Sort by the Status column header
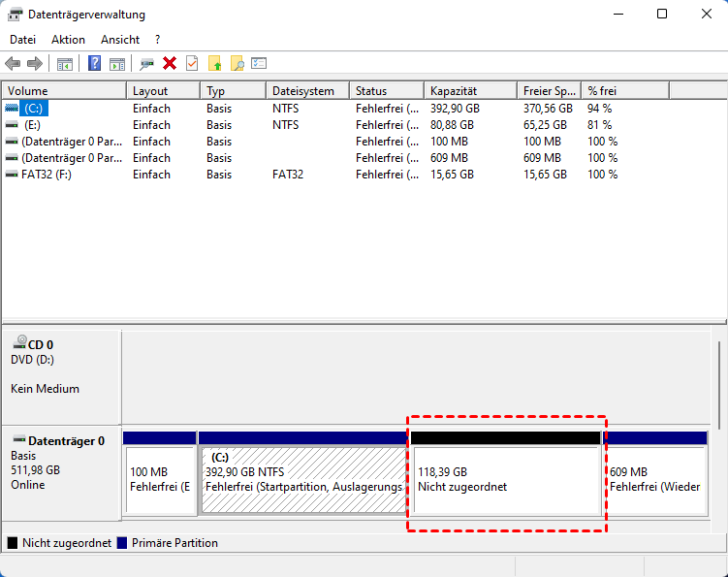Image resolution: width=728 pixels, height=577 pixels. pyautogui.click(x=387, y=90)
